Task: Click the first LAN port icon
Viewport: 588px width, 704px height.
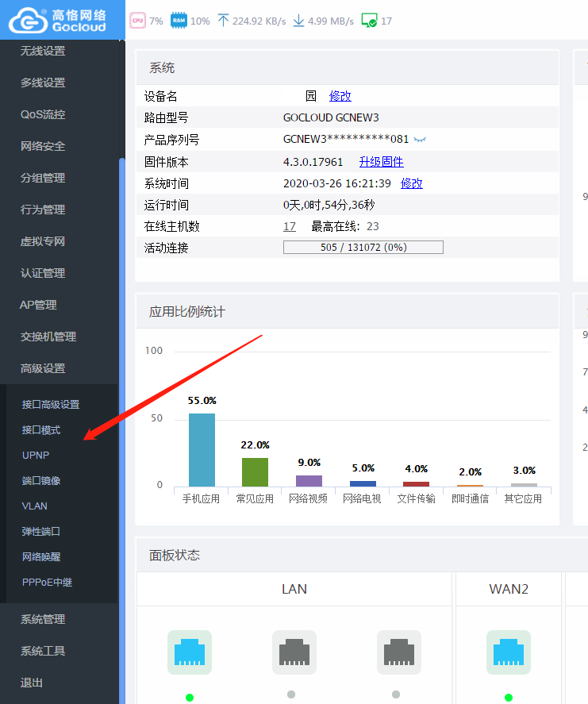Action: coord(190,652)
